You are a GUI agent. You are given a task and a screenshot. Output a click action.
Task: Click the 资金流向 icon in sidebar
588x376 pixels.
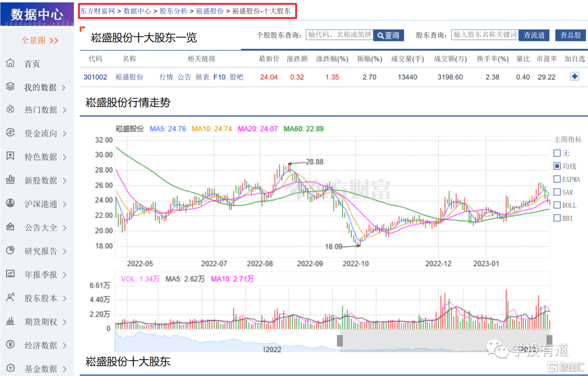(x=10, y=132)
